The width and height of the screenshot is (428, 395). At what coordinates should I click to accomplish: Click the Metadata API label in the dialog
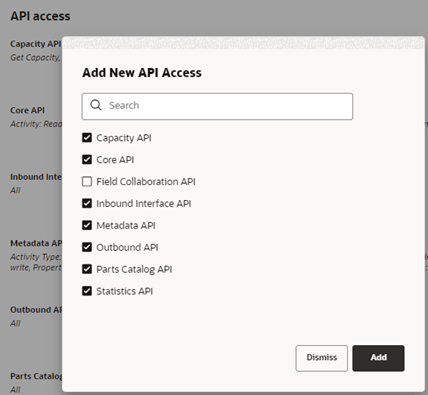pyautogui.click(x=126, y=226)
